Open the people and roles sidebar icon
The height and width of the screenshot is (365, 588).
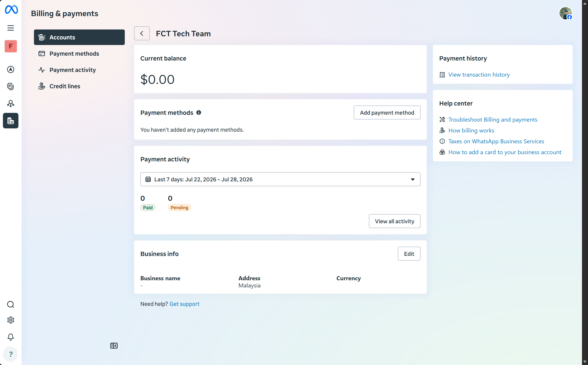click(11, 104)
